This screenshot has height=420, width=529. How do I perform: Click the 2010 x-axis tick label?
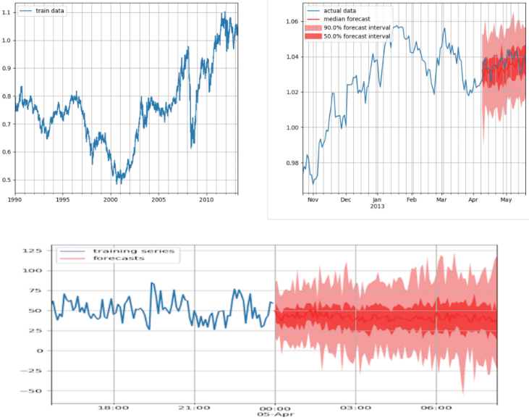(x=206, y=199)
